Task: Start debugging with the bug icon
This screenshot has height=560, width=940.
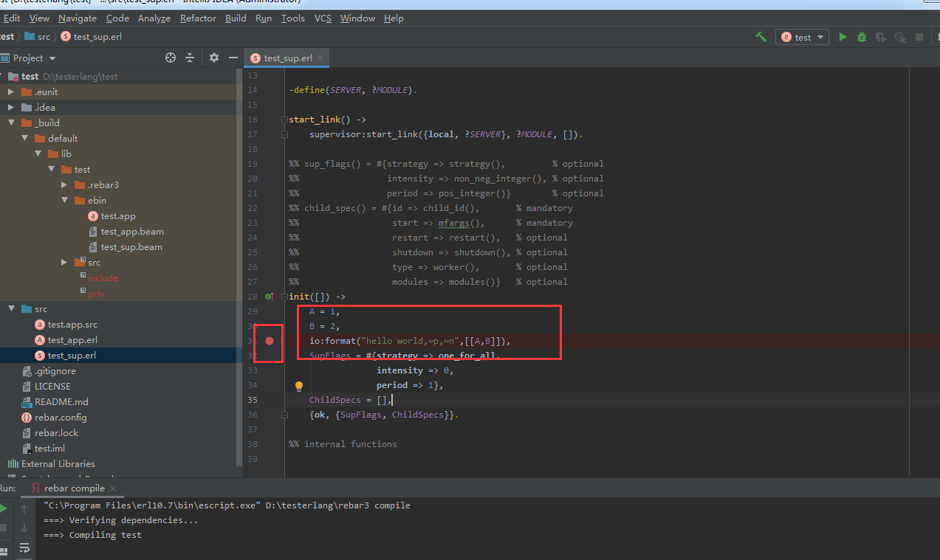Action: 861,36
